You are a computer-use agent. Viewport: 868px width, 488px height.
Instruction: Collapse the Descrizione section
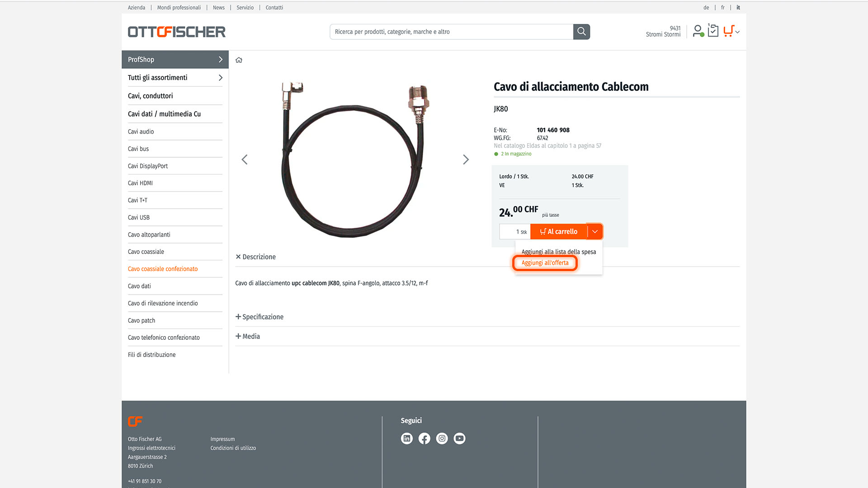click(255, 257)
